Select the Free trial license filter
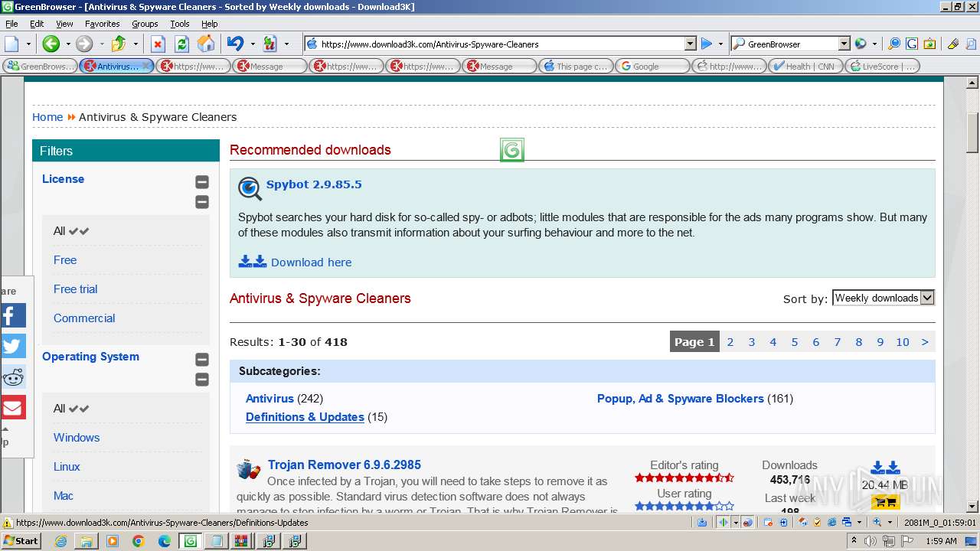The width and height of the screenshot is (980, 551). coord(75,289)
